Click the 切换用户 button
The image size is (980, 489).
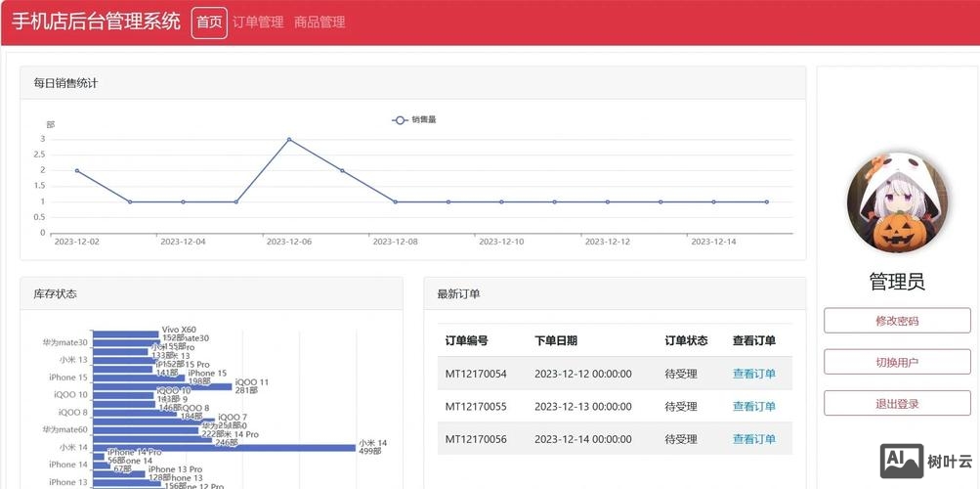tap(897, 362)
